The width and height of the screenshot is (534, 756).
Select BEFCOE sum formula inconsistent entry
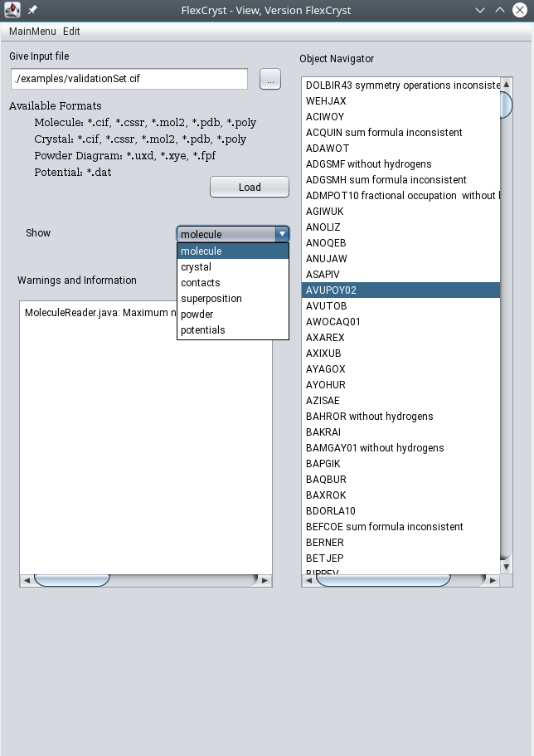tap(401, 527)
